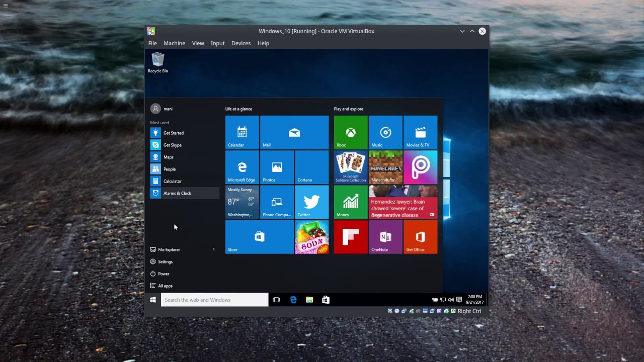Open the File menu in VirtualBox
644x362 pixels.
pos(152,43)
